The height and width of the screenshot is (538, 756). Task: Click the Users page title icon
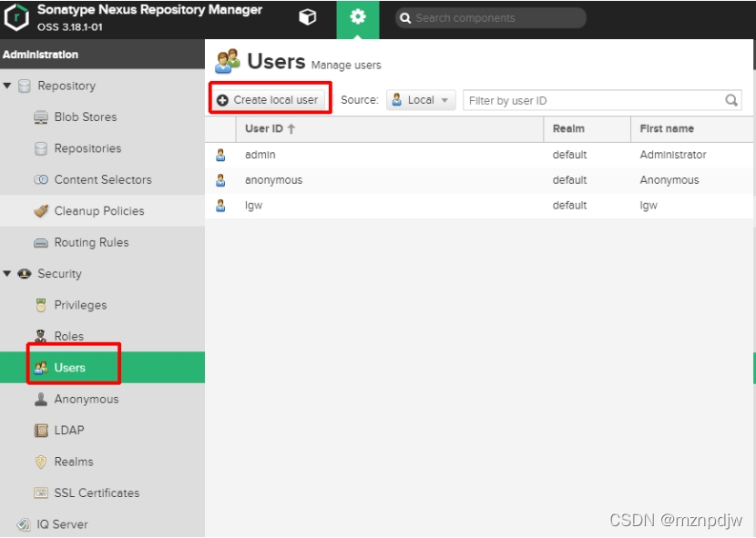(228, 61)
